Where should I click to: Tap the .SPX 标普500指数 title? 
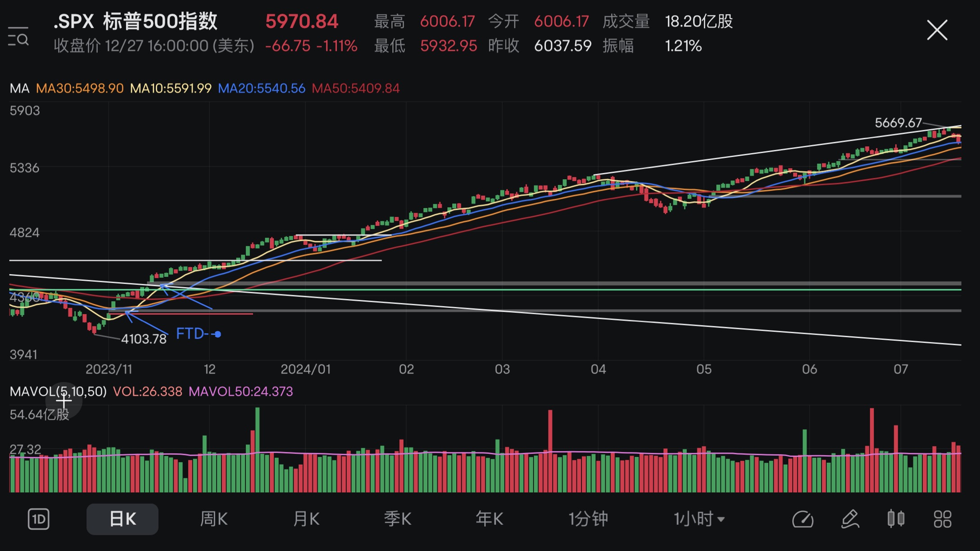[x=135, y=22]
